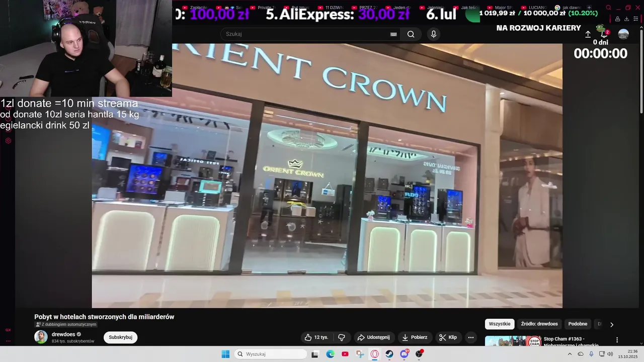Image resolution: width=644 pixels, height=362 pixels.
Task: Open drewdoes channel avatar
Action: click(41, 337)
